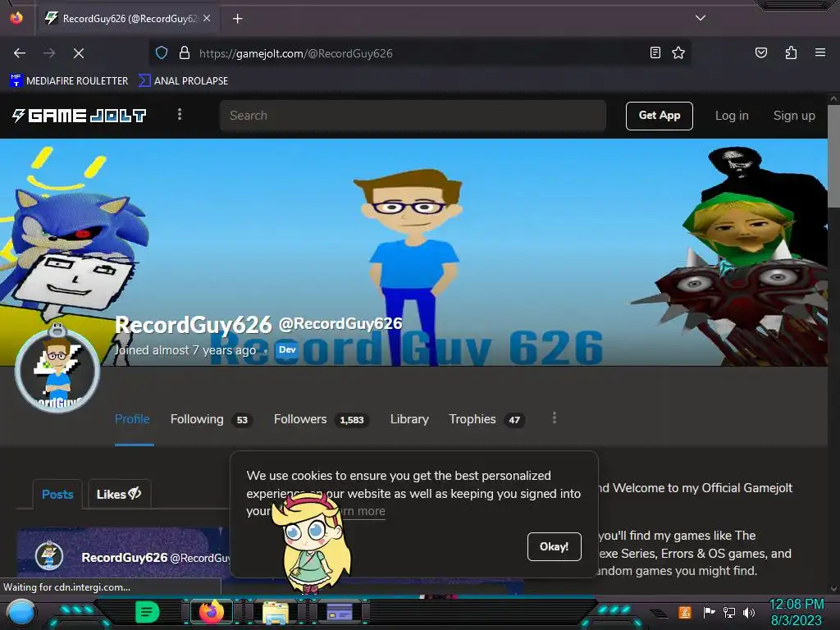This screenshot has width=840, height=630.
Task: Click the RecordGuy626 profile display name
Action: [194, 325]
